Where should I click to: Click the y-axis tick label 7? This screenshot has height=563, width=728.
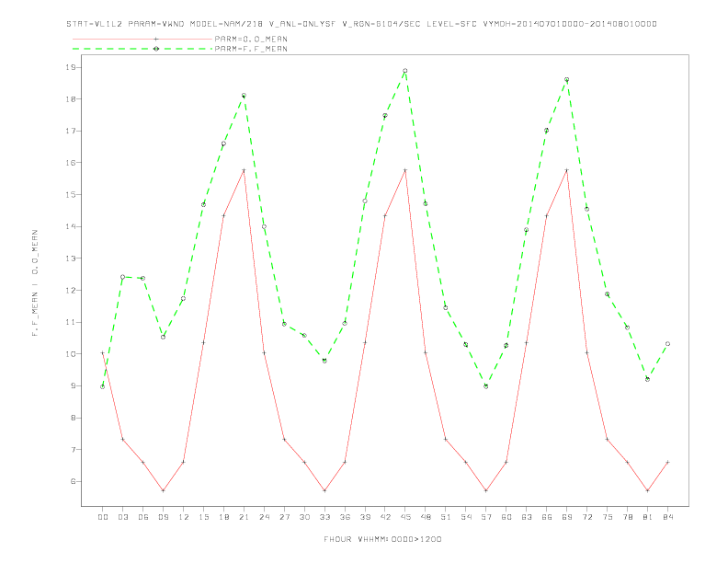[73, 450]
